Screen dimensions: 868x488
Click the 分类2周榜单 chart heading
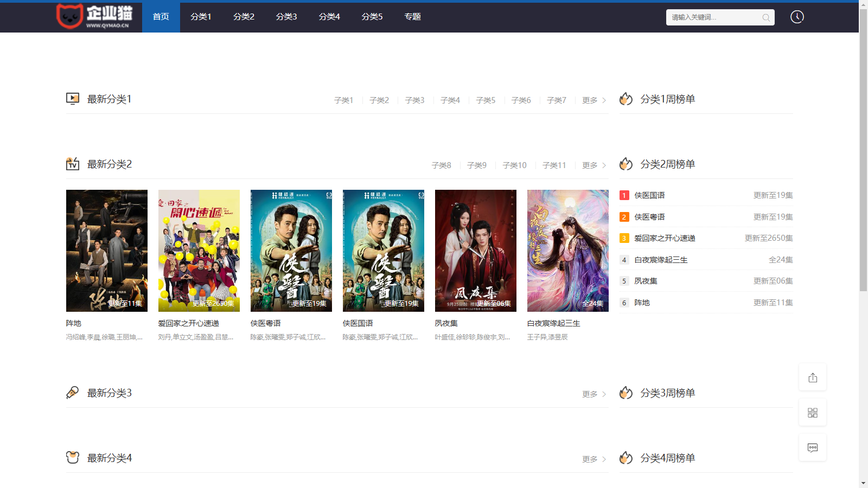click(x=668, y=164)
